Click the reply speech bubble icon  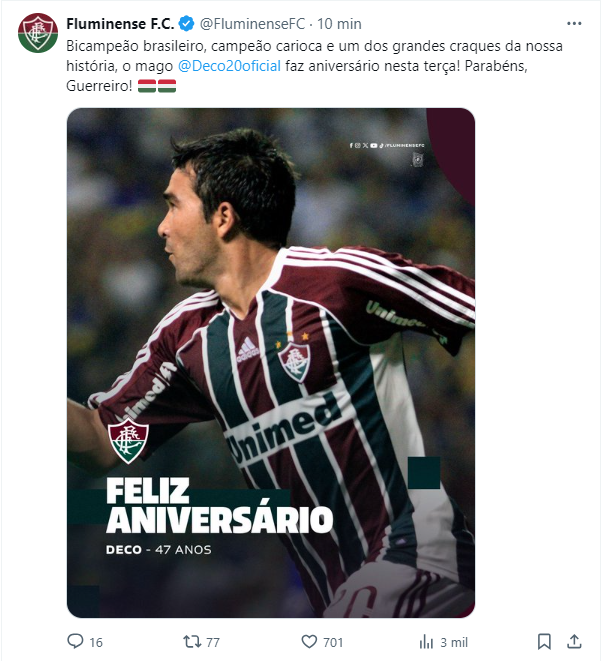click(x=75, y=641)
